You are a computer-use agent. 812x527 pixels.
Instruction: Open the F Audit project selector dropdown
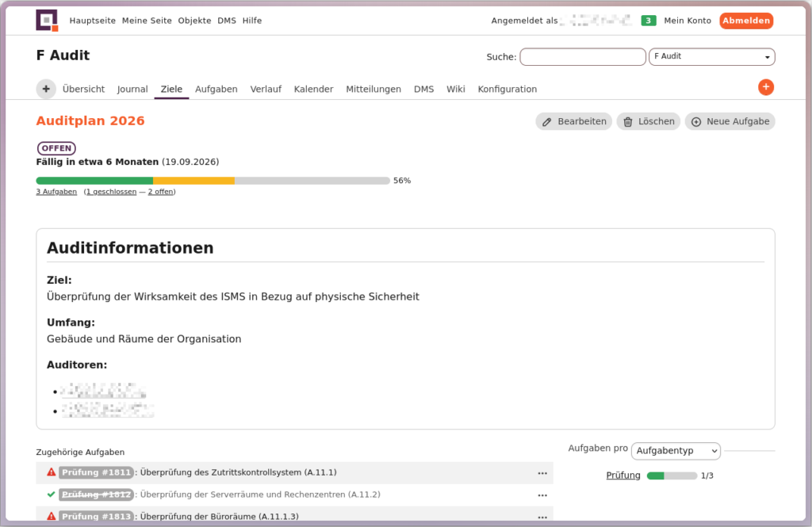pos(711,57)
